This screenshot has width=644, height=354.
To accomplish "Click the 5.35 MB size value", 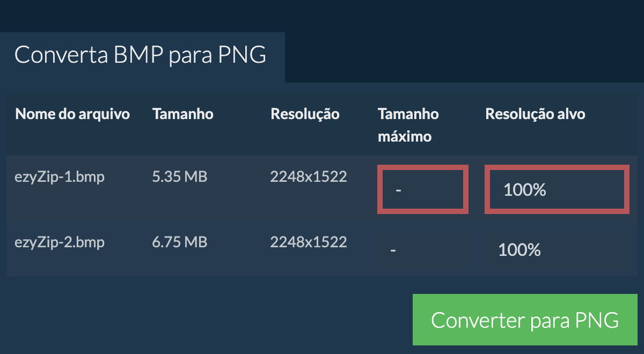I will [180, 176].
